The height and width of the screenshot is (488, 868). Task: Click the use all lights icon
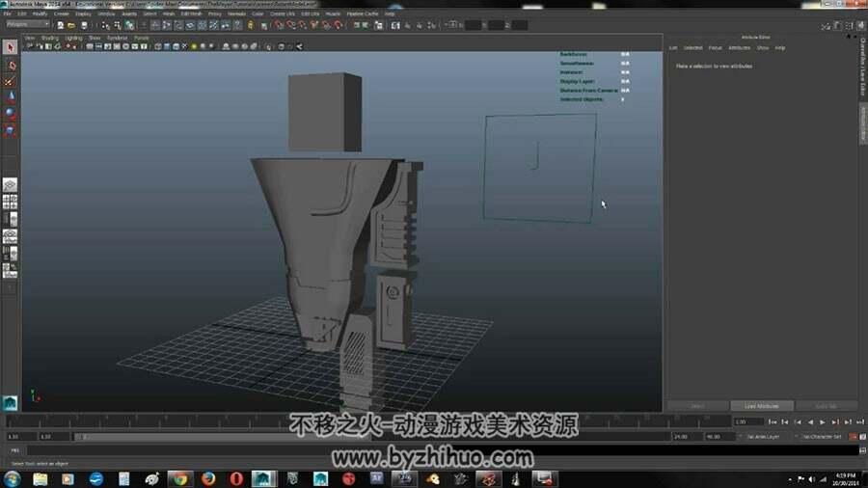[194, 46]
